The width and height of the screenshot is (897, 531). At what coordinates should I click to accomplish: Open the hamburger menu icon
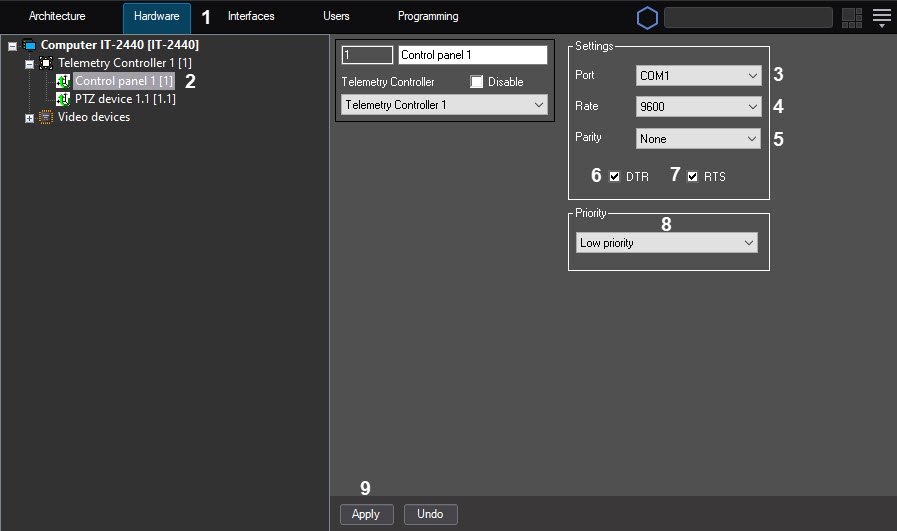(x=881, y=17)
